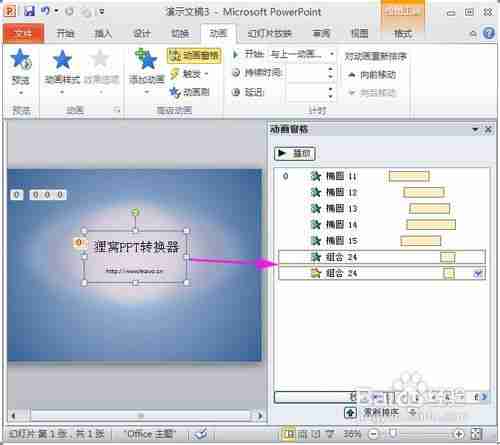The height and width of the screenshot is (445, 500).
Task: Click the Move Earlier up arrow
Action: click(351, 75)
